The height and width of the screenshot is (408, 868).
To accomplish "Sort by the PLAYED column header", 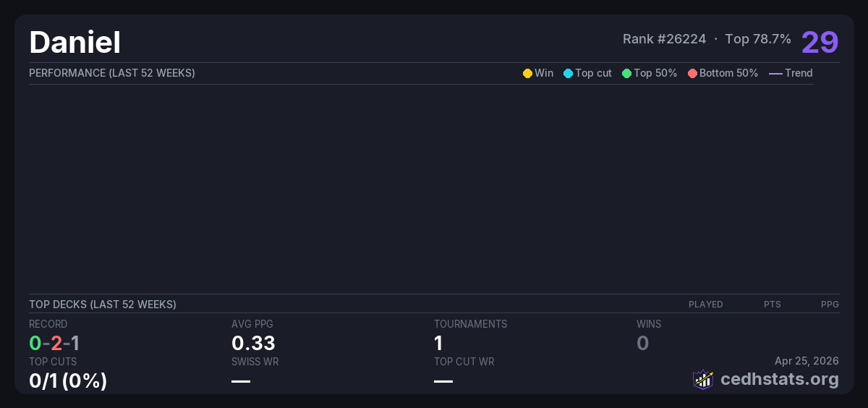I will 705,305.
